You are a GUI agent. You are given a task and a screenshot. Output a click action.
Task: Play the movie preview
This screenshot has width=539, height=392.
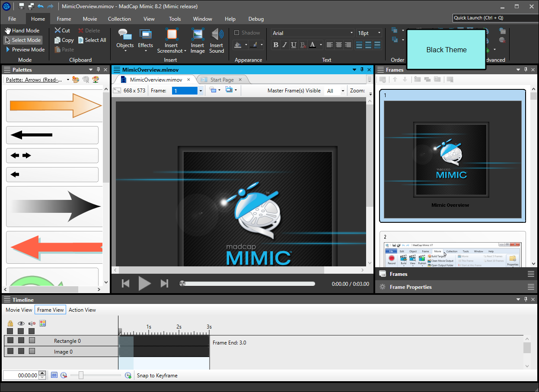click(145, 284)
